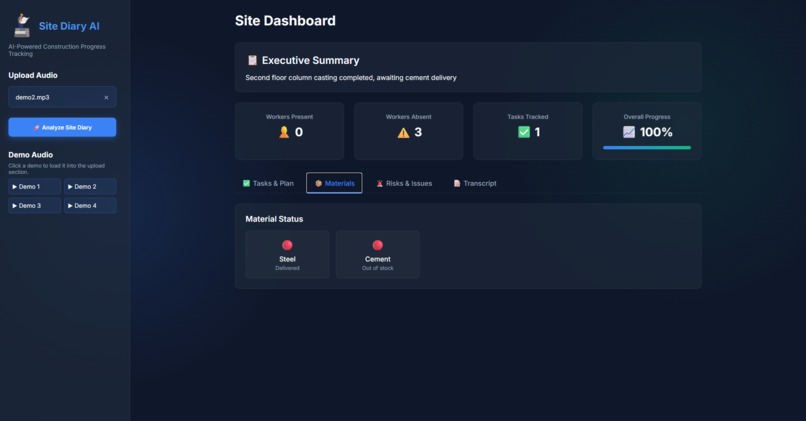The height and width of the screenshot is (421, 806).
Task: Click the Material Status heading
Action: pyautogui.click(x=274, y=219)
